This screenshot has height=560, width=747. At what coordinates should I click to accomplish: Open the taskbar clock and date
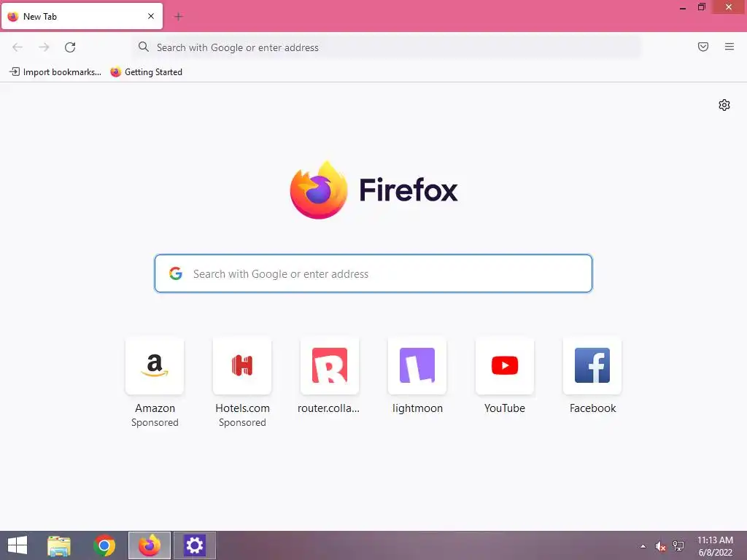coord(715,546)
